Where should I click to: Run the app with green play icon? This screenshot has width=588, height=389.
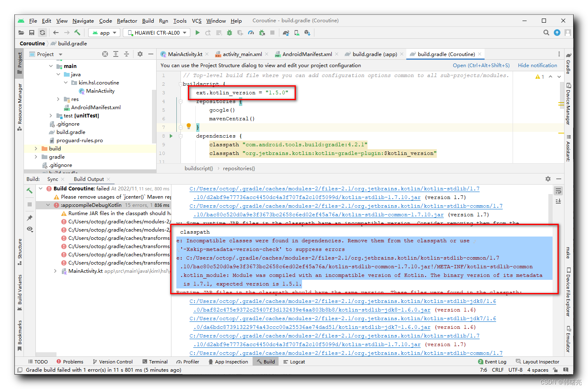pyautogui.click(x=197, y=33)
